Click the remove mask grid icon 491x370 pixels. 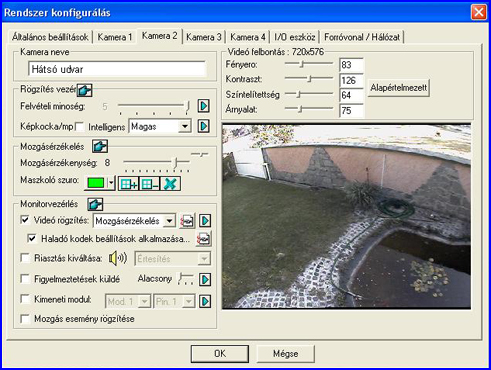coord(150,184)
